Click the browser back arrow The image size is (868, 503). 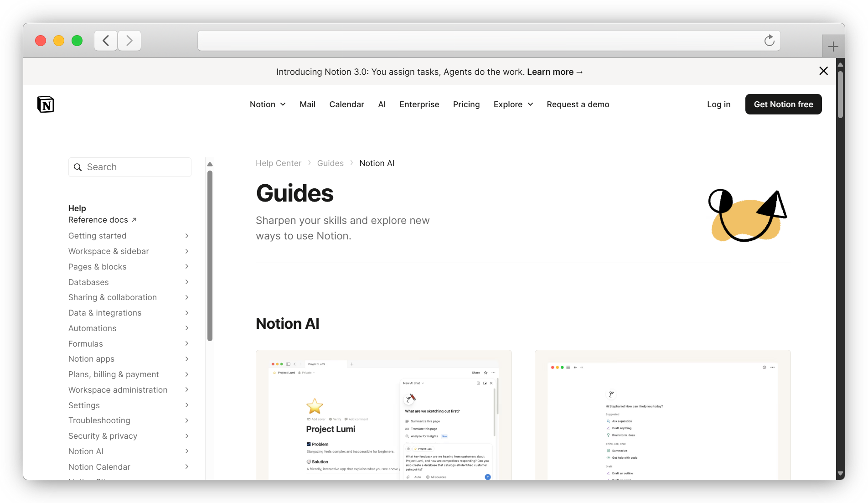(x=105, y=41)
